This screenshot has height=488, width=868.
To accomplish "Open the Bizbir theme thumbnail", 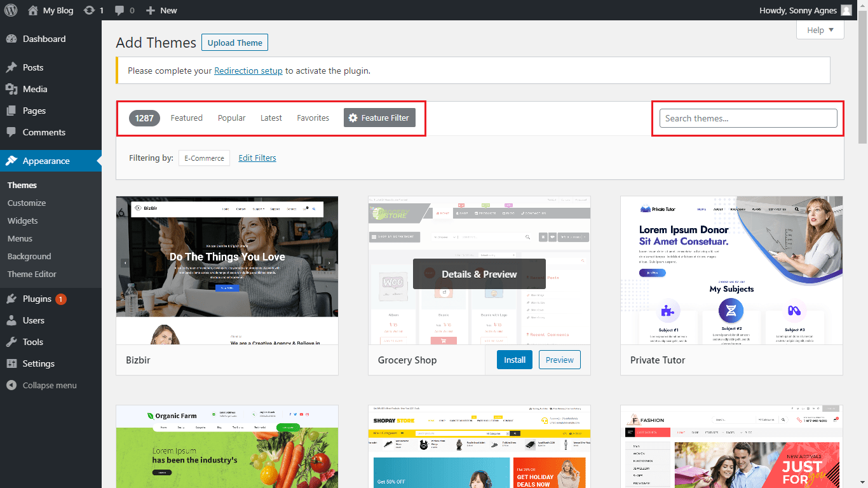I will tap(227, 271).
